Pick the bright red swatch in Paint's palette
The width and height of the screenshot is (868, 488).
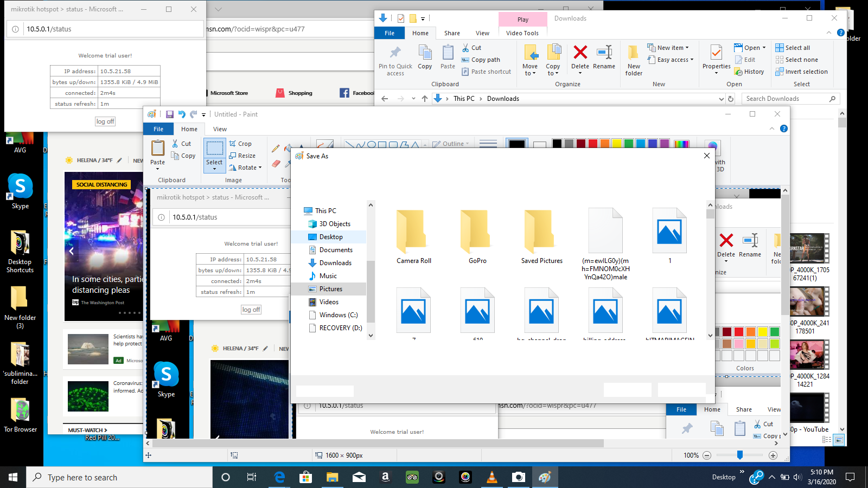(x=593, y=144)
